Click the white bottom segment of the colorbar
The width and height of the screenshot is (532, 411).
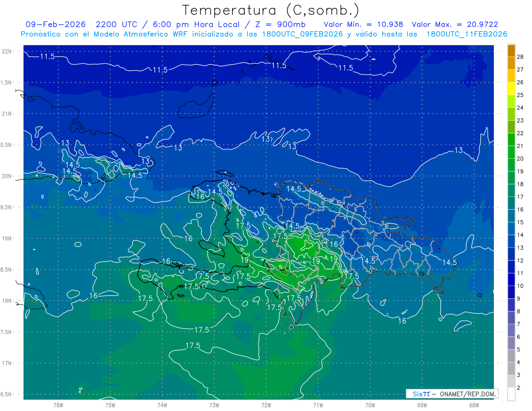click(511, 394)
